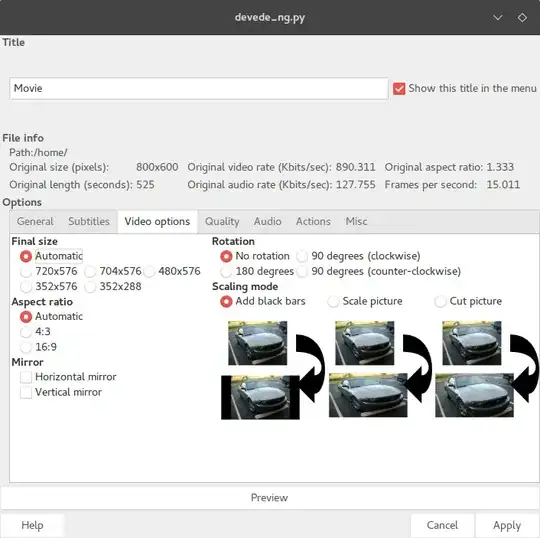Click the window menu chevron in title bar
This screenshot has height=538, width=540.
click(498, 18)
